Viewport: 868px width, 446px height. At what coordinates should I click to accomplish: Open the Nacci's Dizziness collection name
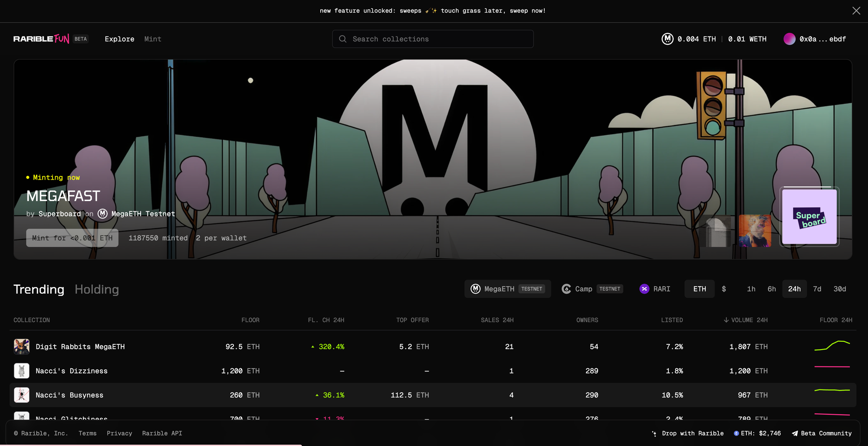pyautogui.click(x=72, y=371)
